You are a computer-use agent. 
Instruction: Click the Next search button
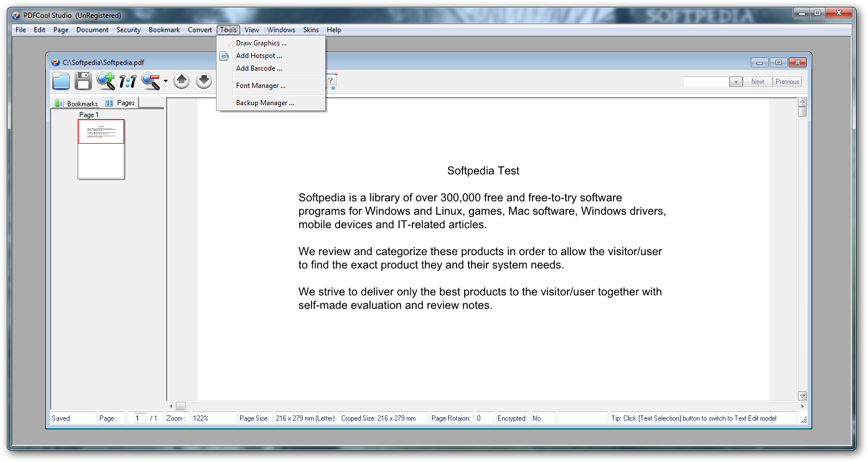pyautogui.click(x=758, y=82)
